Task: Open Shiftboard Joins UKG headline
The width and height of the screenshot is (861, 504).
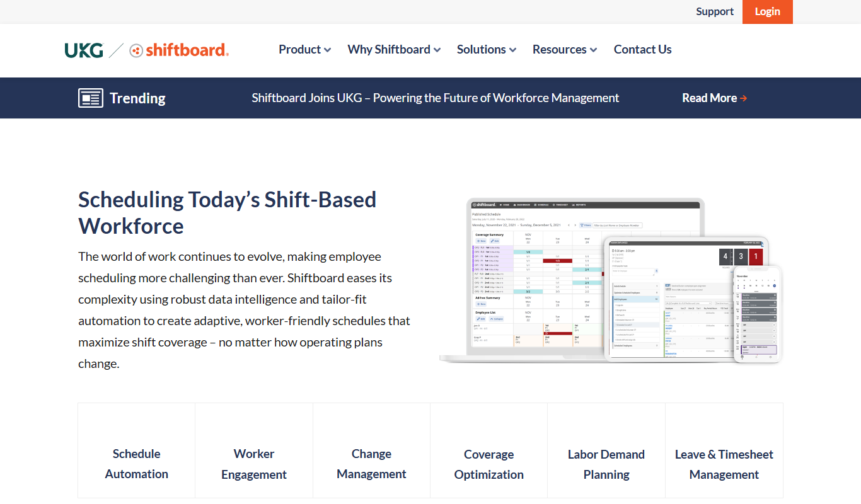Action: (436, 98)
